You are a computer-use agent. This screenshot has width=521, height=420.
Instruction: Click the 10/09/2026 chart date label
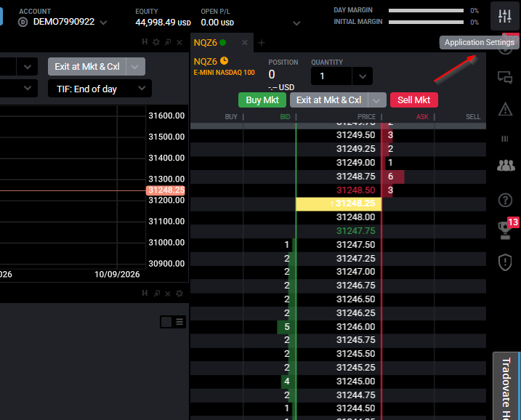117,275
